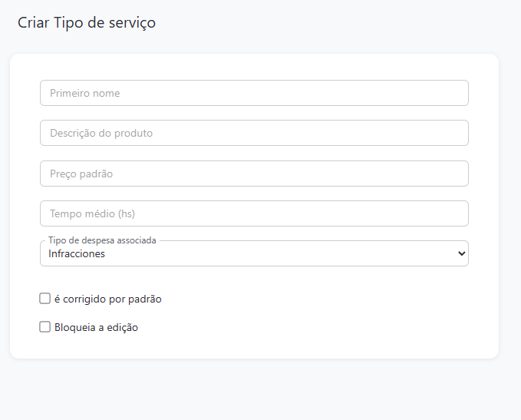Click the 'é corrigido por padrão' label text
This screenshot has height=420, width=521.
[x=107, y=299]
